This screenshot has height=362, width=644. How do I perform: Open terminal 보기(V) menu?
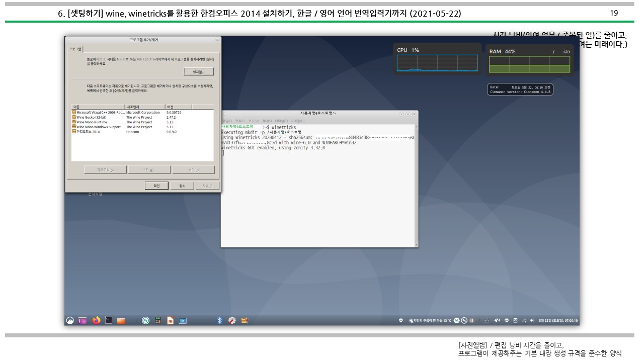[x=254, y=121]
